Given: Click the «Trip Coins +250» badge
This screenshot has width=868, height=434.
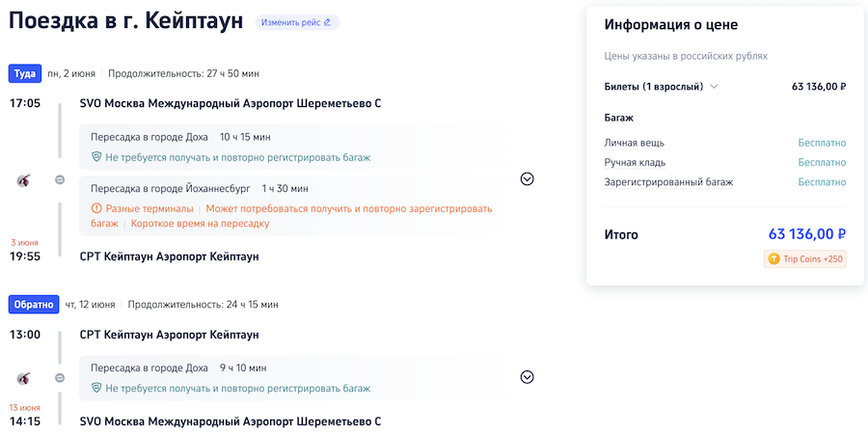Looking at the screenshot, I should tap(804, 258).
